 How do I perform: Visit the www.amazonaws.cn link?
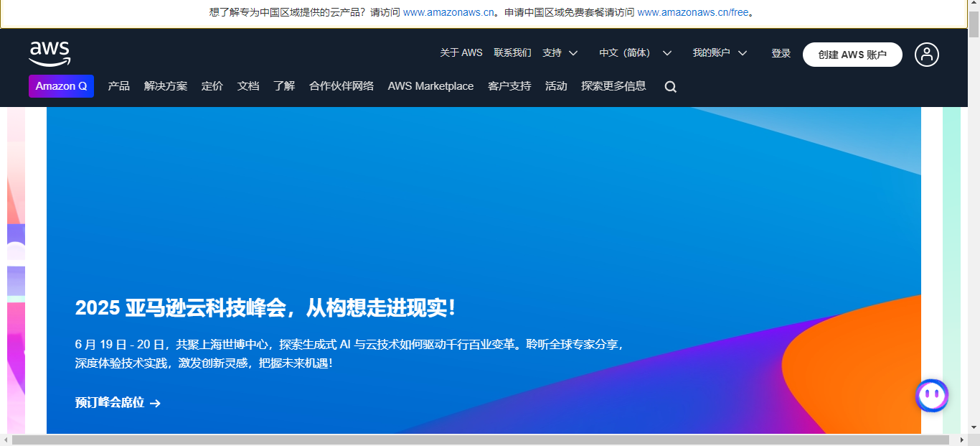(448, 11)
